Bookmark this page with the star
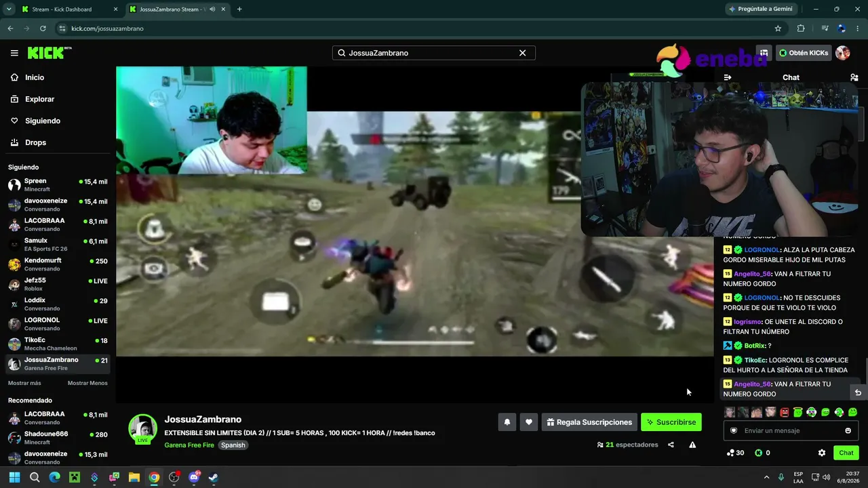 [x=778, y=28]
